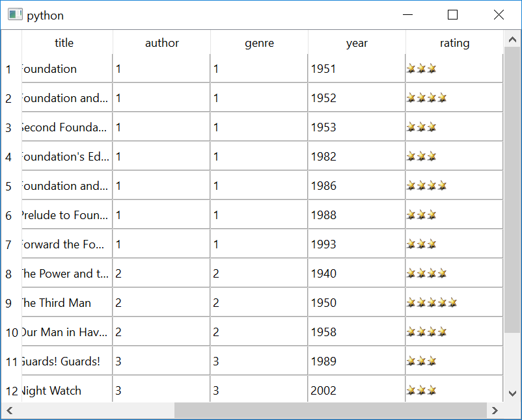Click the python window icon in title bar
The height and width of the screenshot is (420, 522).
coord(15,15)
